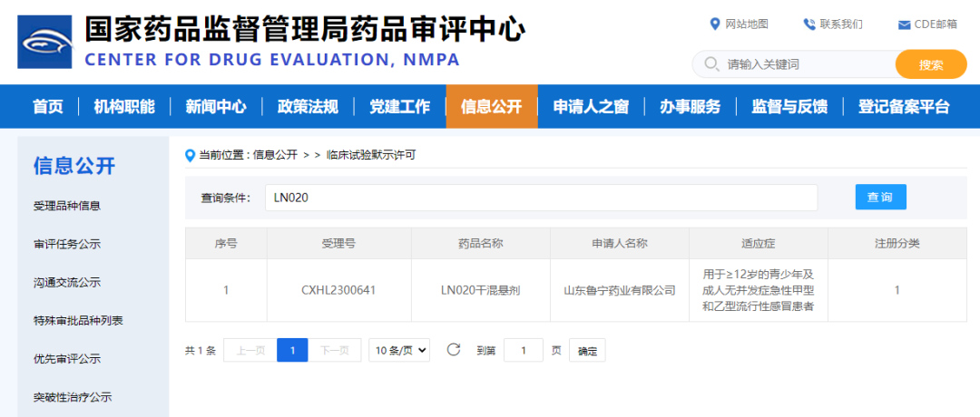The image size is (980, 417).
Task: Open 受理品种信息 in the sidebar
Action: coord(67,206)
